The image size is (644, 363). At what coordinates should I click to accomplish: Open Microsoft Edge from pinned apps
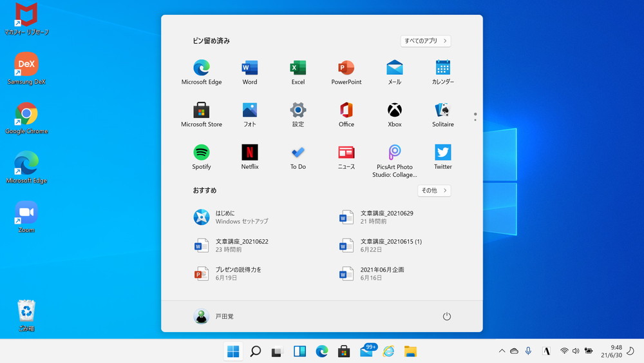(201, 72)
